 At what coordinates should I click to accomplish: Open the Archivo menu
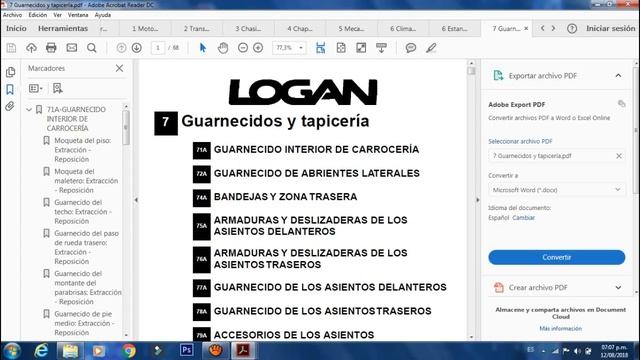[x=12, y=15]
